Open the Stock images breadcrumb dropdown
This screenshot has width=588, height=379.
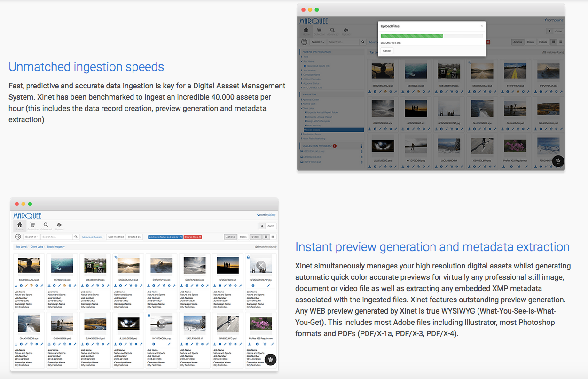[56, 247]
